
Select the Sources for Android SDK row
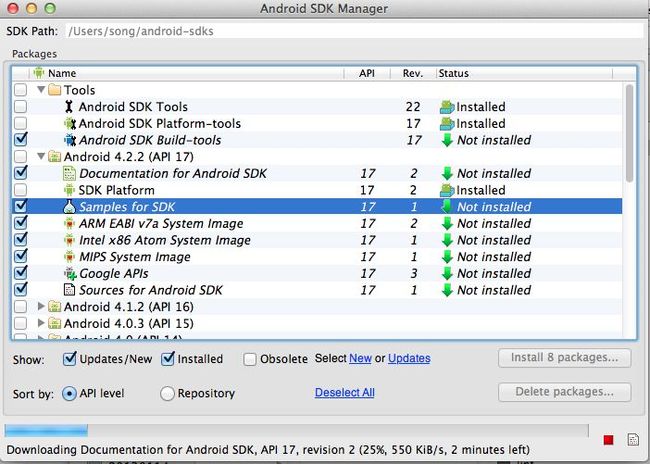point(317,290)
